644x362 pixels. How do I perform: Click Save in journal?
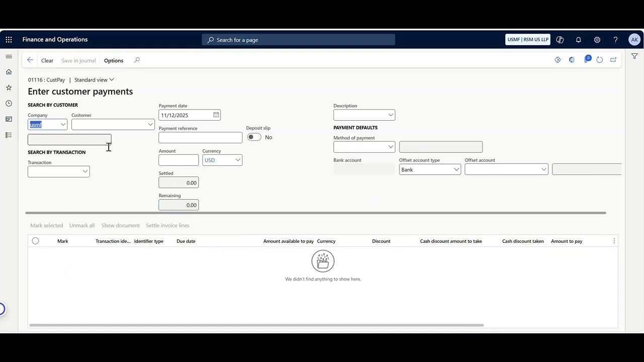[x=78, y=60]
